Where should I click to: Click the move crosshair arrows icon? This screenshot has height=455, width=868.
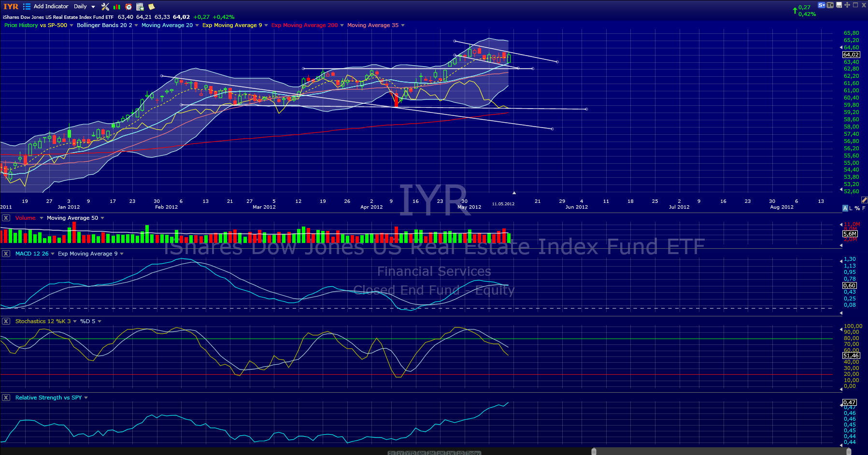point(847,5)
